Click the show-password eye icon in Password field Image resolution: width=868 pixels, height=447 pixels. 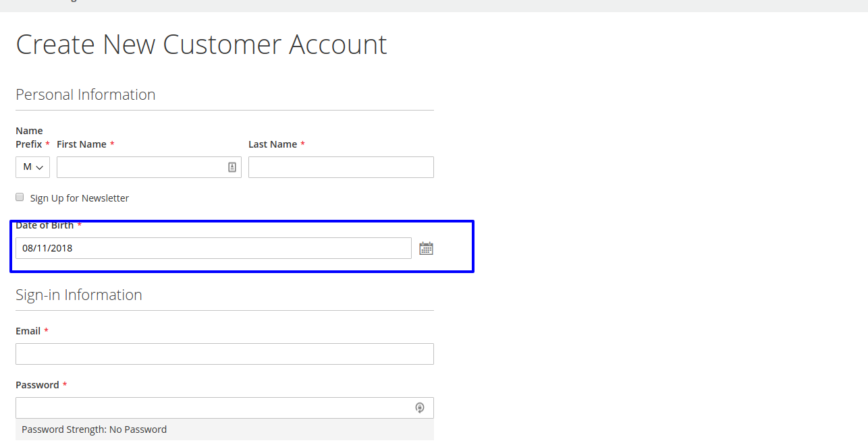point(420,407)
